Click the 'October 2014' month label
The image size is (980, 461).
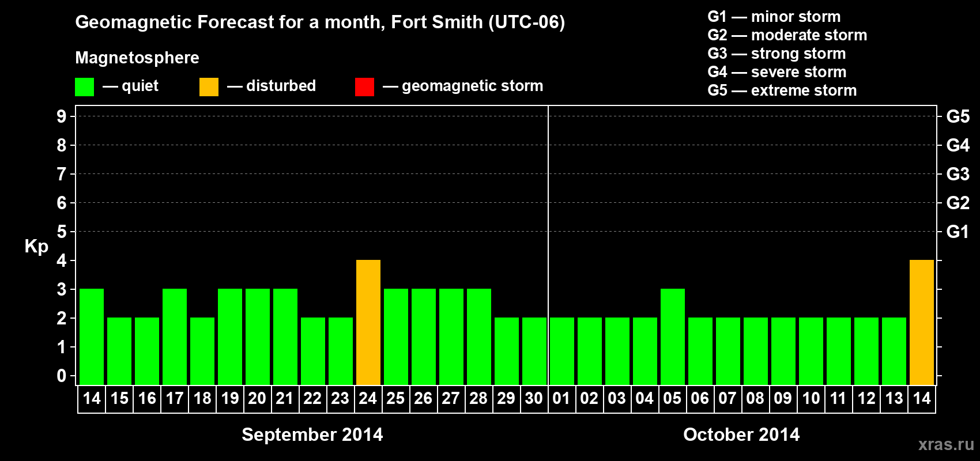click(x=741, y=434)
